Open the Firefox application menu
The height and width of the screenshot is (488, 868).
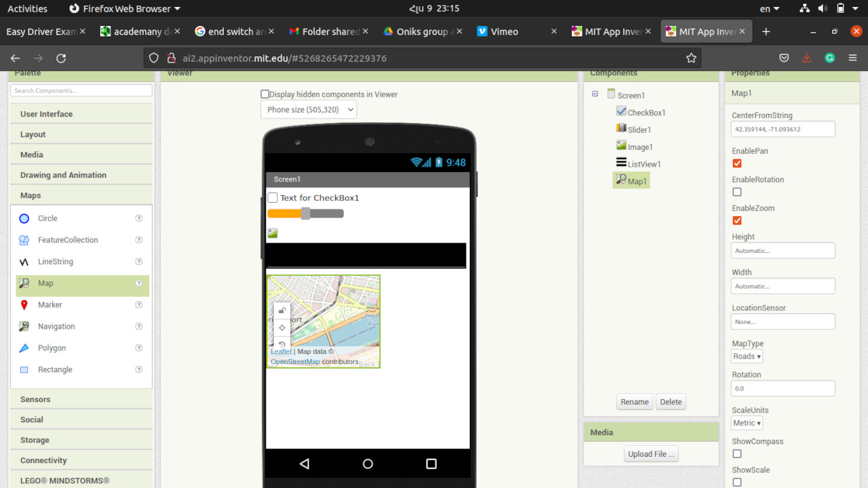(x=852, y=58)
